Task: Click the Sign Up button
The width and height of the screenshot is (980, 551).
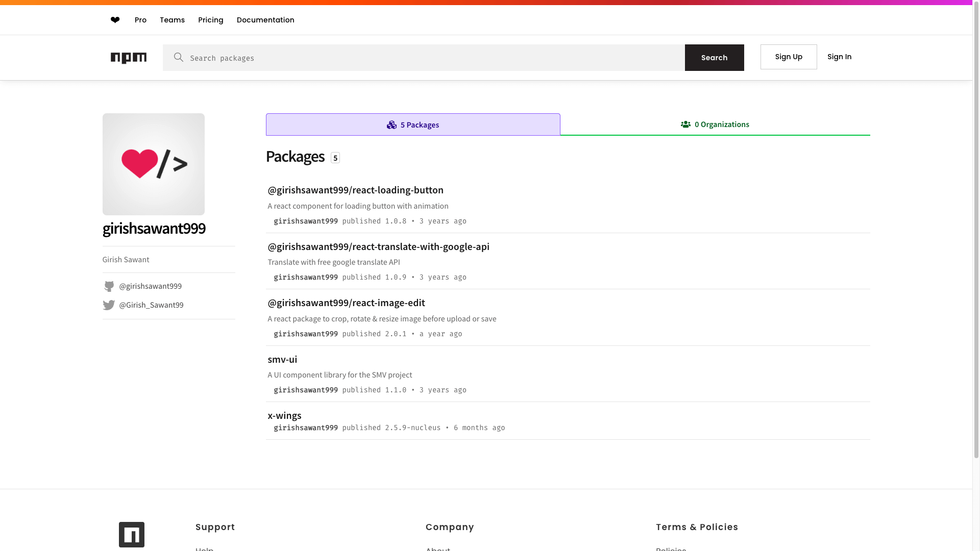Action: [x=789, y=57]
